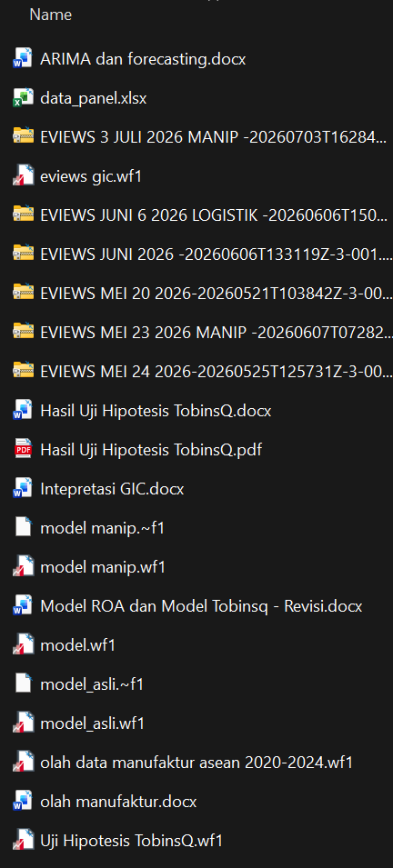Viewport: 393px width, 868px height.
Task: Select Model ROA dan Model Tobinsq - Revisi.docx name
Action: point(201,606)
